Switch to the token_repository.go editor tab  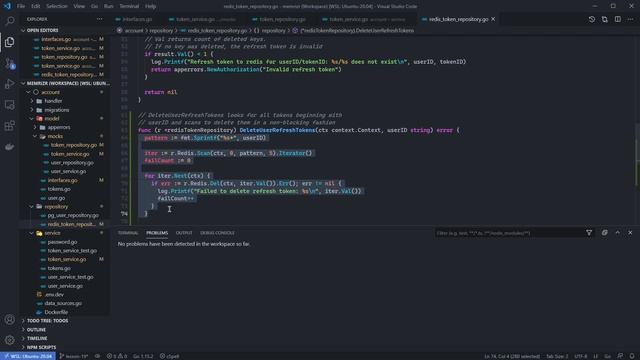[x=282, y=19]
